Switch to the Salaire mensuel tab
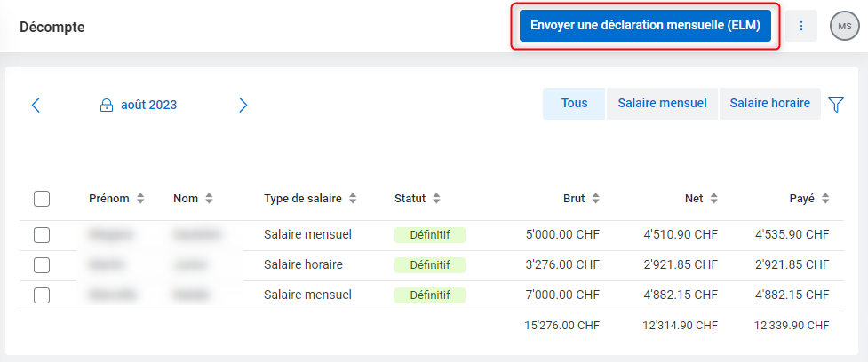 (x=662, y=103)
